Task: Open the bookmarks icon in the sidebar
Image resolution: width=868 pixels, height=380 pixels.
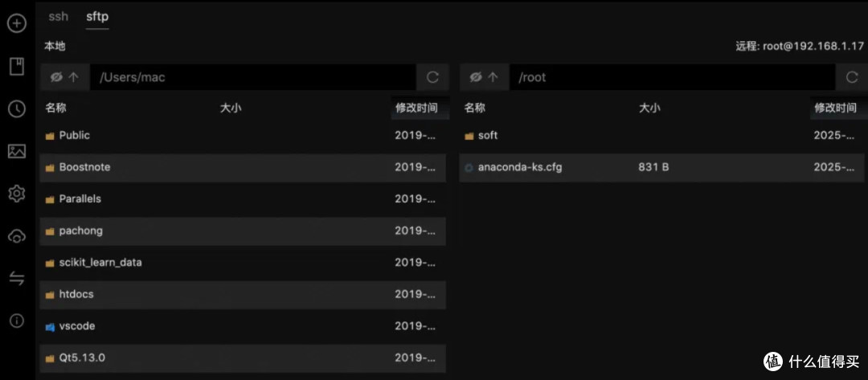Action: click(x=17, y=67)
